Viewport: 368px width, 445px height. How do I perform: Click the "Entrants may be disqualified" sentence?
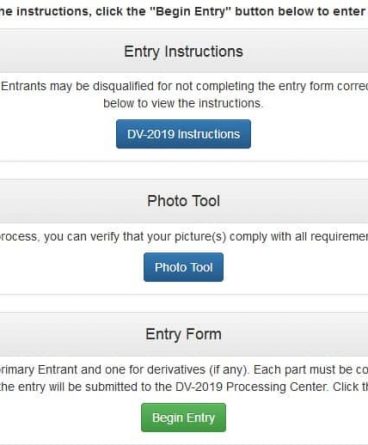coord(185,86)
